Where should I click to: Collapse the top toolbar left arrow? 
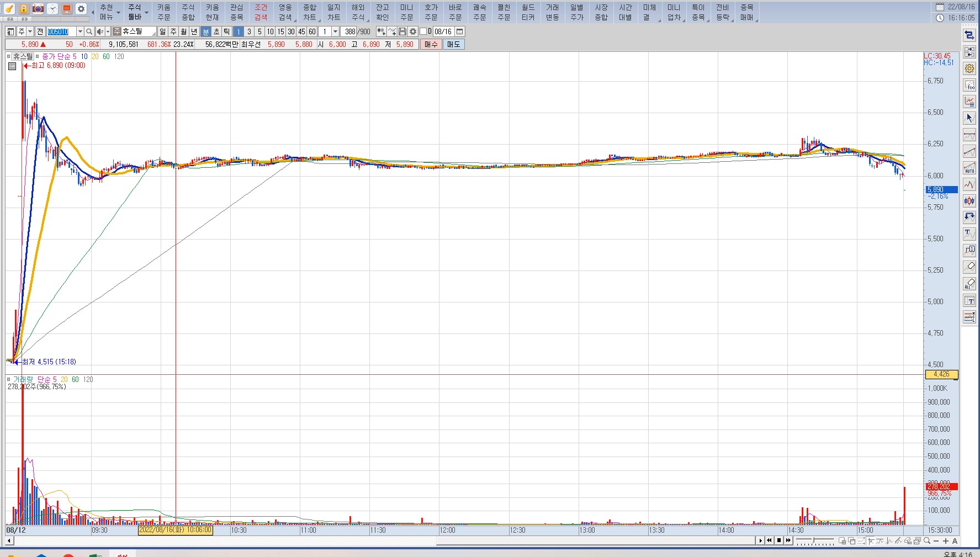point(92,12)
